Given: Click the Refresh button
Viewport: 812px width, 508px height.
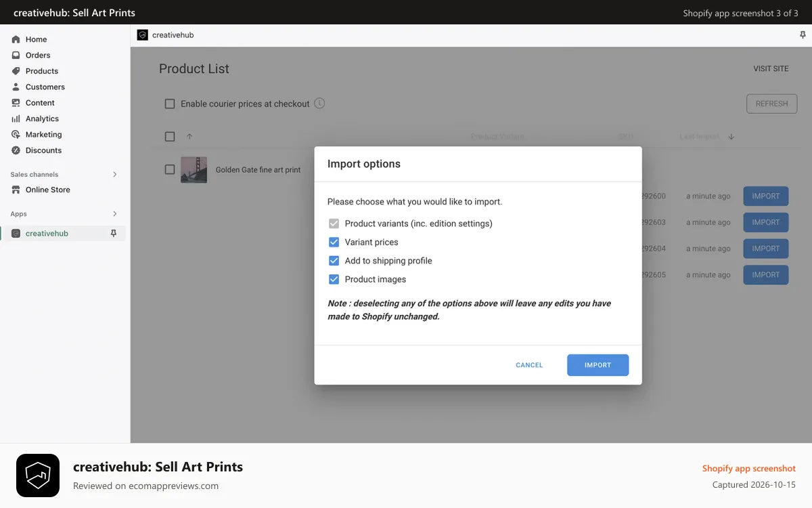Looking at the screenshot, I should click(772, 104).
